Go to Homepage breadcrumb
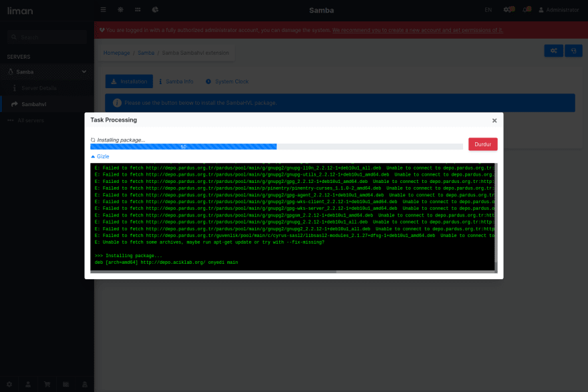 tap(117, 53)
